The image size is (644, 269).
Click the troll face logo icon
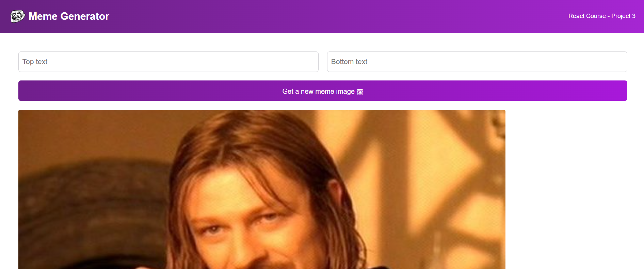(x=18, y=16)
